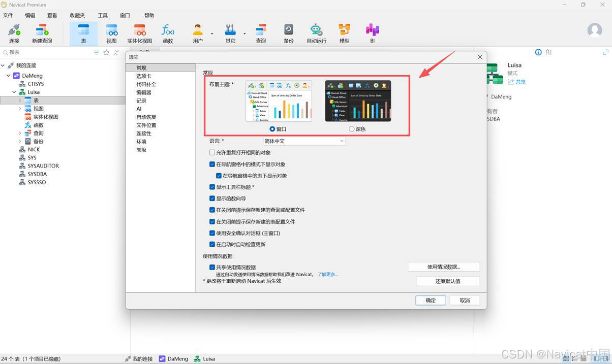Click the 其它 (Others) toolbar icon

(x=230, y=34)
